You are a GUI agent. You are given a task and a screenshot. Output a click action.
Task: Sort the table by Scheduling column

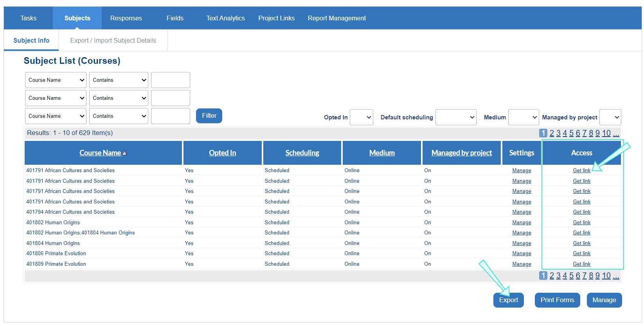[x=302, y=153]
